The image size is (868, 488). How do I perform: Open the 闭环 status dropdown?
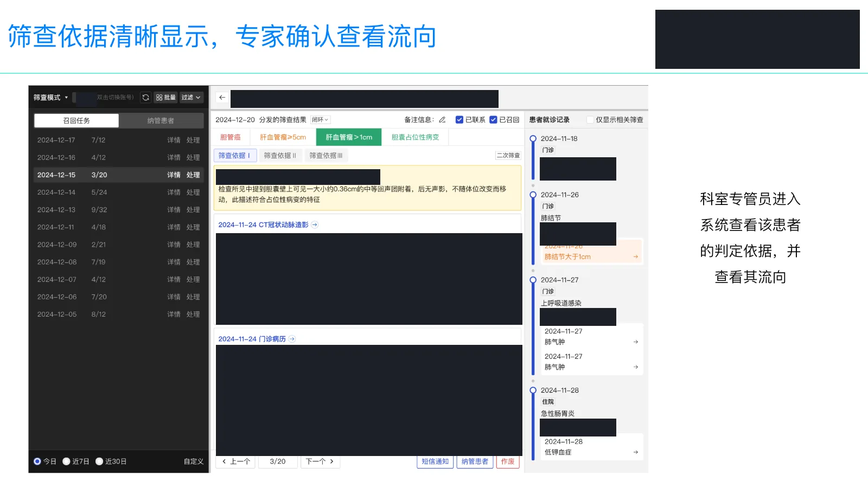point(321,120)
